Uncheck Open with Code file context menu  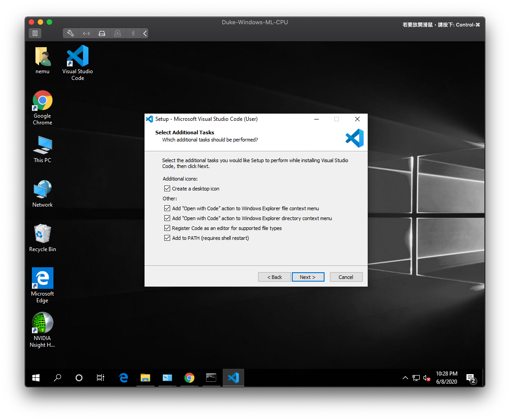(167, 208)
